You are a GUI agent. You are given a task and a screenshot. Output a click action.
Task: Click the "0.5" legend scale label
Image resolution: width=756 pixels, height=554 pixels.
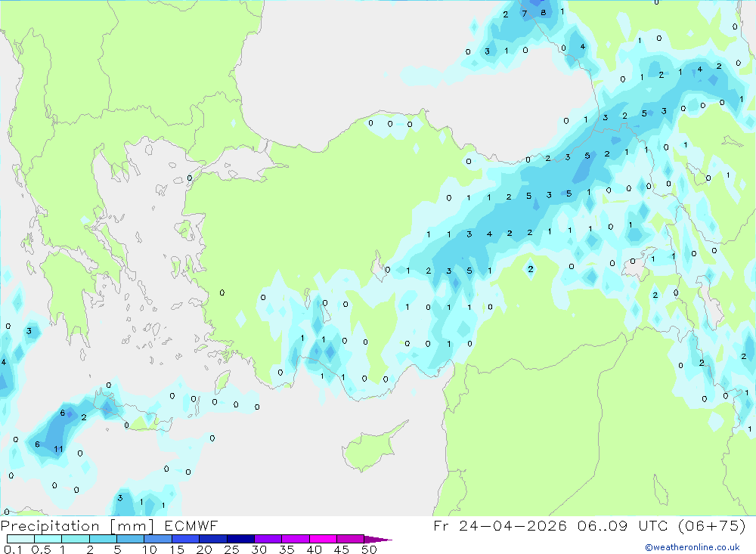tap(41, 549)
